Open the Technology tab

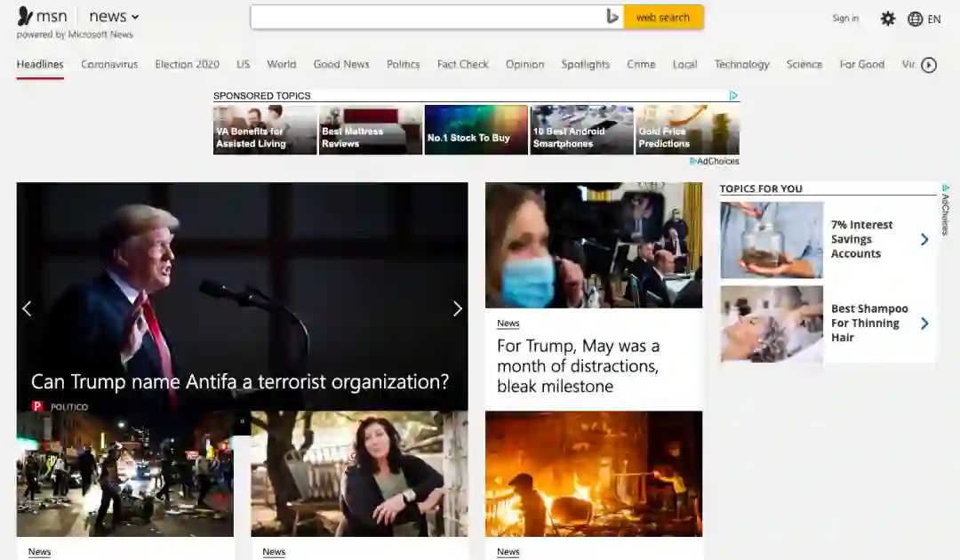[741, 64]
